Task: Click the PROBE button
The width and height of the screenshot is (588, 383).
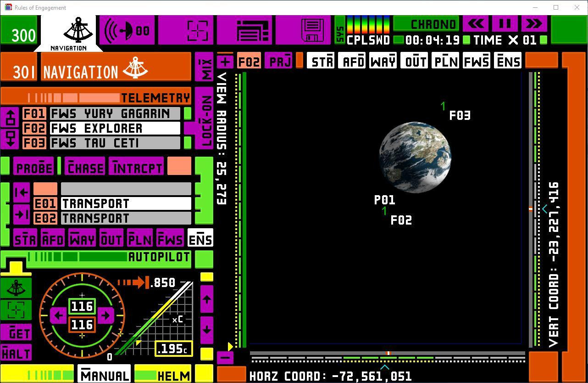Action: pos(33,166)
